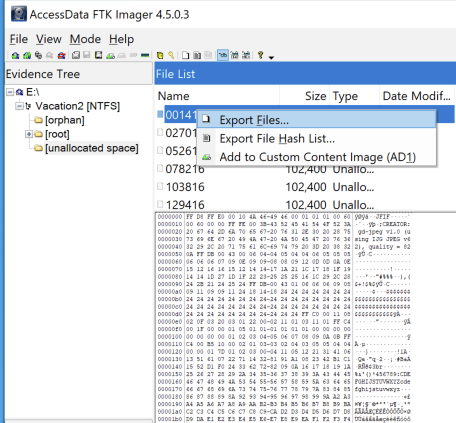Click the Create Disk Image toolbar icon
Image resolution: width=456 pixels, height=423 pixels.
(x=76, y=55)
